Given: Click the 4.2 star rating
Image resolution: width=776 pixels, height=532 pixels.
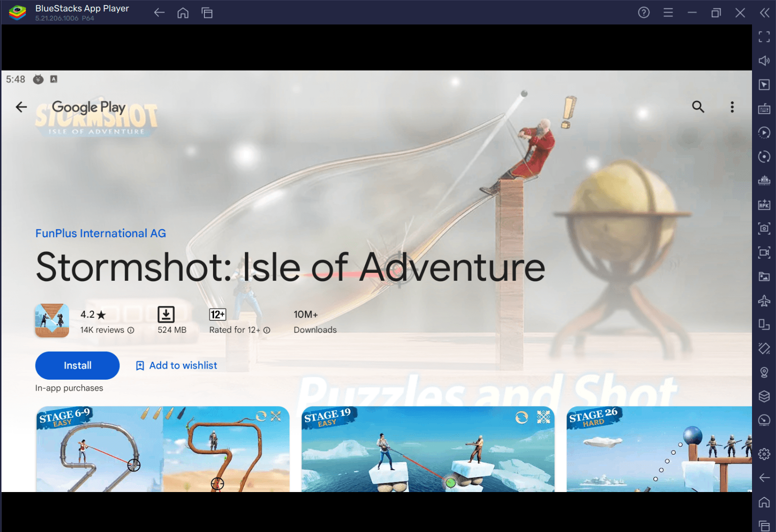Looking at the screenshot, I should (x=93, y=314).
